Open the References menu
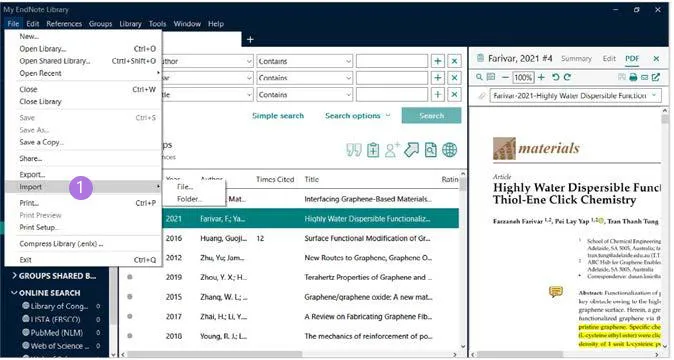This screenshot has width=674, height=360. (x=64, y=24)
